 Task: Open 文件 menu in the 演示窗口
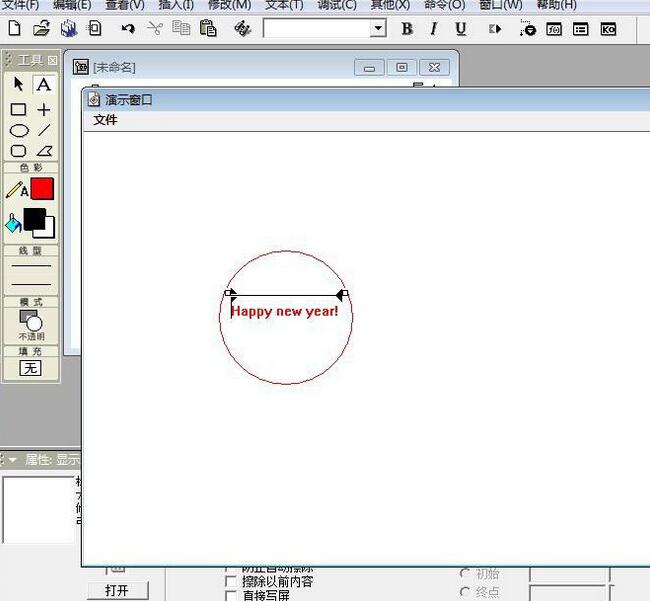[105, 120]
